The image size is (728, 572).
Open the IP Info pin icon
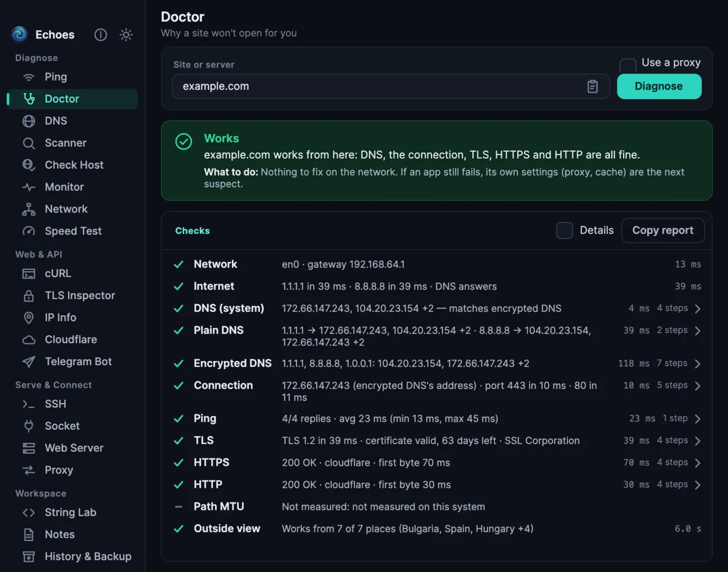[29, 317]
